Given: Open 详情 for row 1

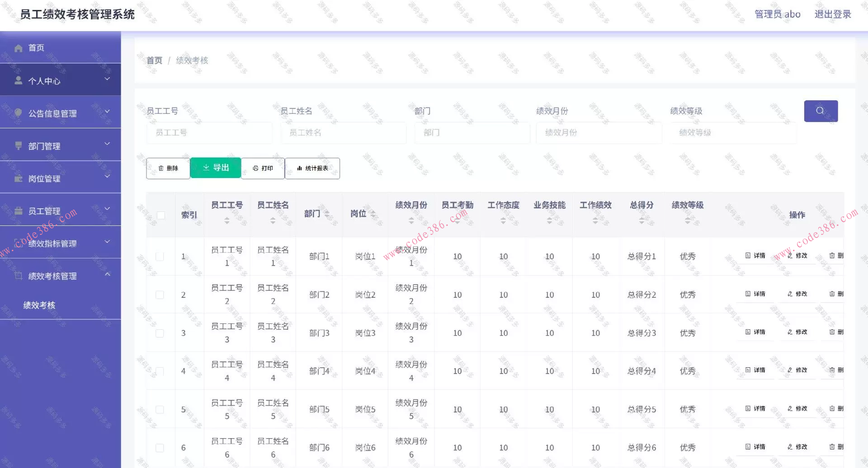Looking at the screenshot, I should coord(755,256).
